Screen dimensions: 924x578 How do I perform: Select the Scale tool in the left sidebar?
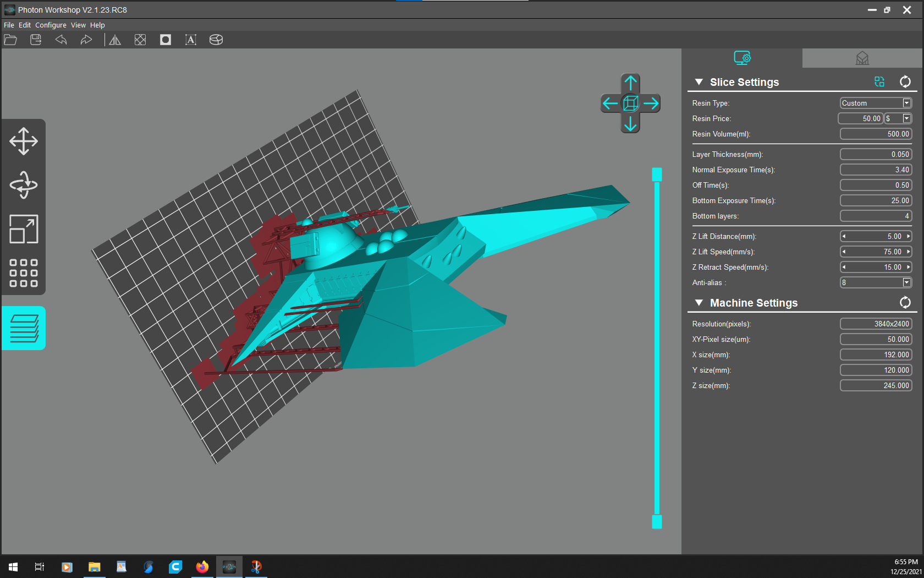click(23, 230)
